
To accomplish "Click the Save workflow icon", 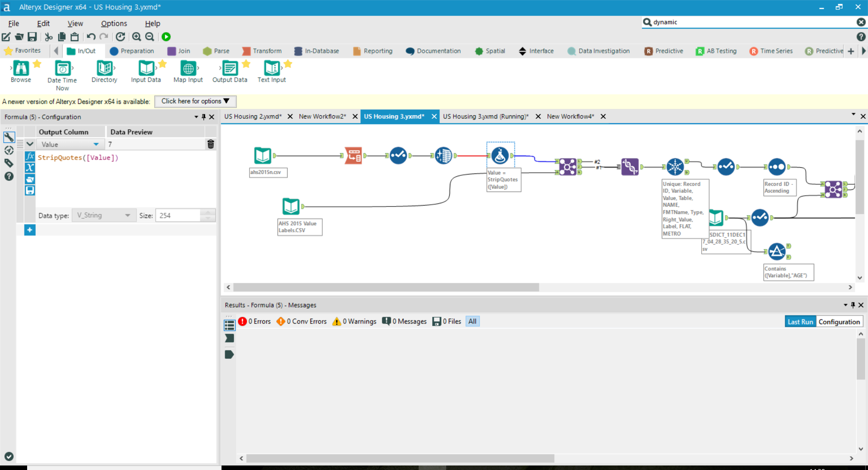I will (32, 37).
